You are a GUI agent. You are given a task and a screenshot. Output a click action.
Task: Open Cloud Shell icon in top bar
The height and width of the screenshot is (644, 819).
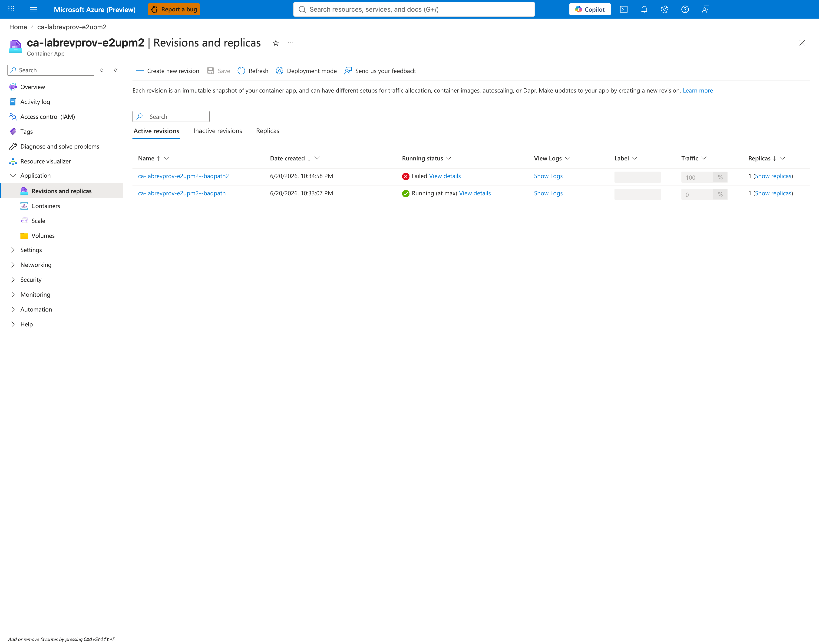[624, 10]
